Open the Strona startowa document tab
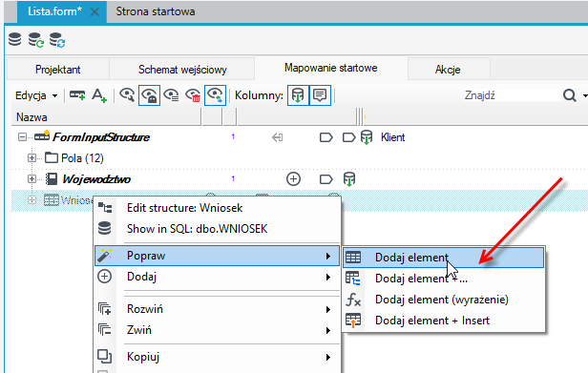Image resolution: width=588 pixels, height=373 pixels. coord(156,11)
